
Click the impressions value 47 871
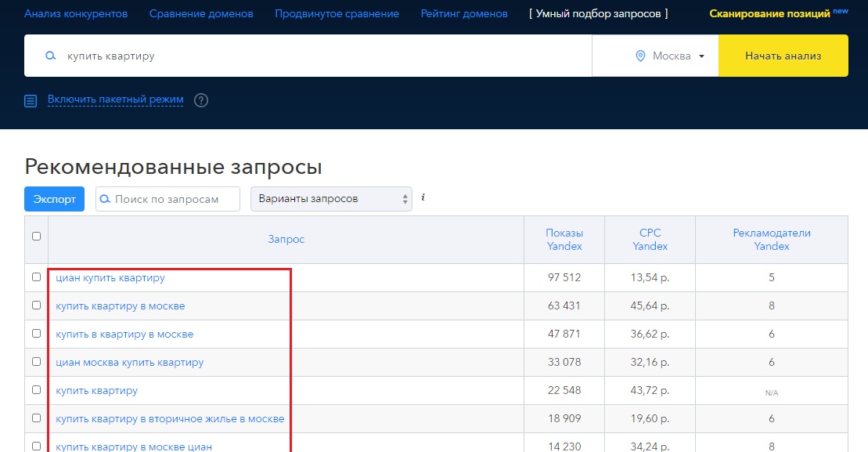[564, 334]
